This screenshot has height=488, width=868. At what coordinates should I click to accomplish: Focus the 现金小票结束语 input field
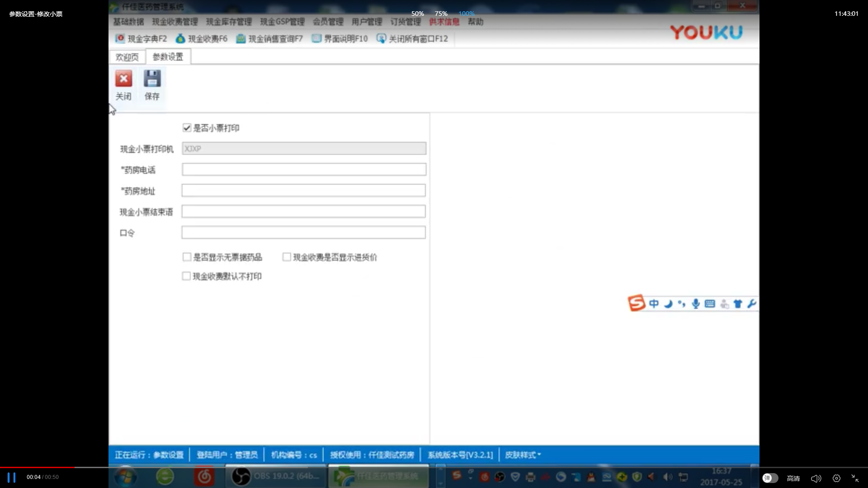click(x=304, y=211)
